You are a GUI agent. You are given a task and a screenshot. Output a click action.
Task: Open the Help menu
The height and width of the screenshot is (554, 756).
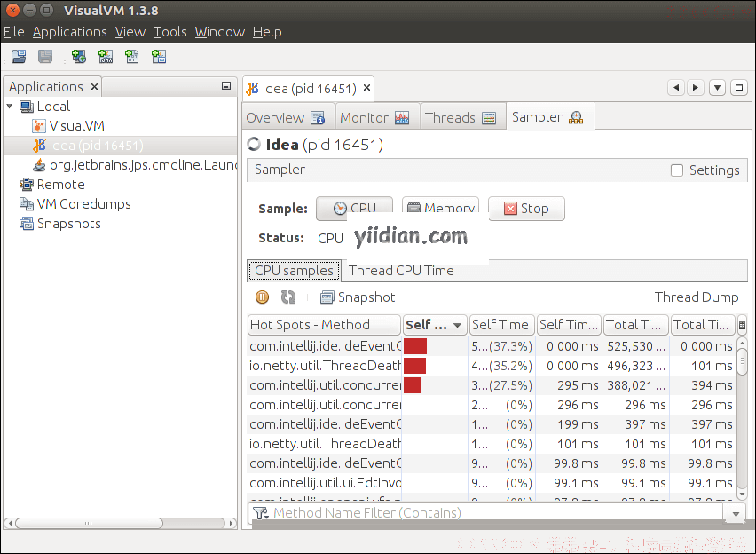[x=267, y=32]
